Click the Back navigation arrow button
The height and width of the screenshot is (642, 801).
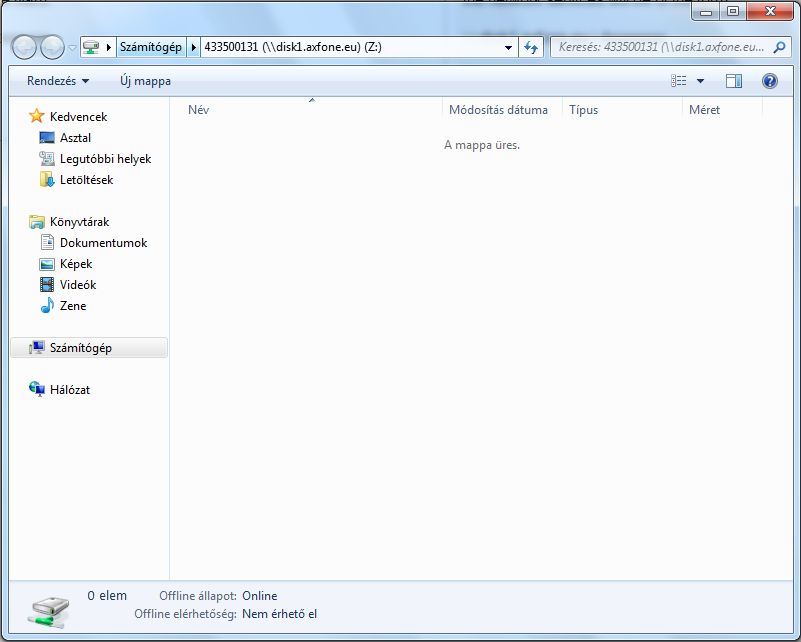click(25, 47)
